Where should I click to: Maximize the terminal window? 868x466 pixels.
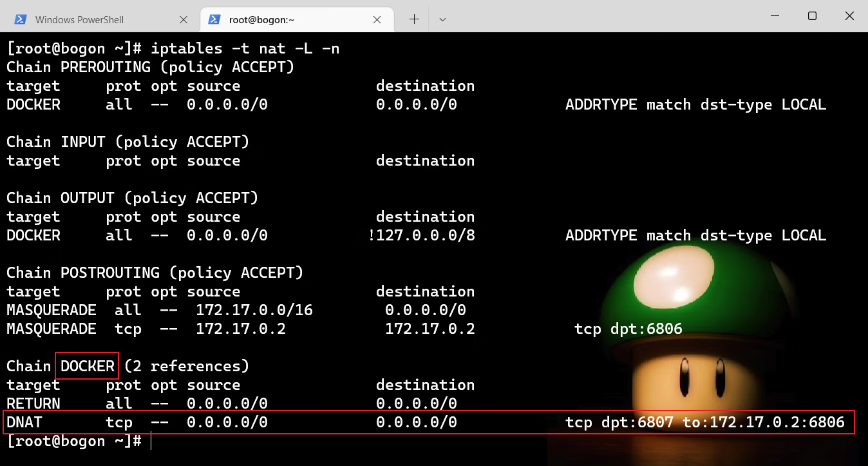click(x=812, y=16)
